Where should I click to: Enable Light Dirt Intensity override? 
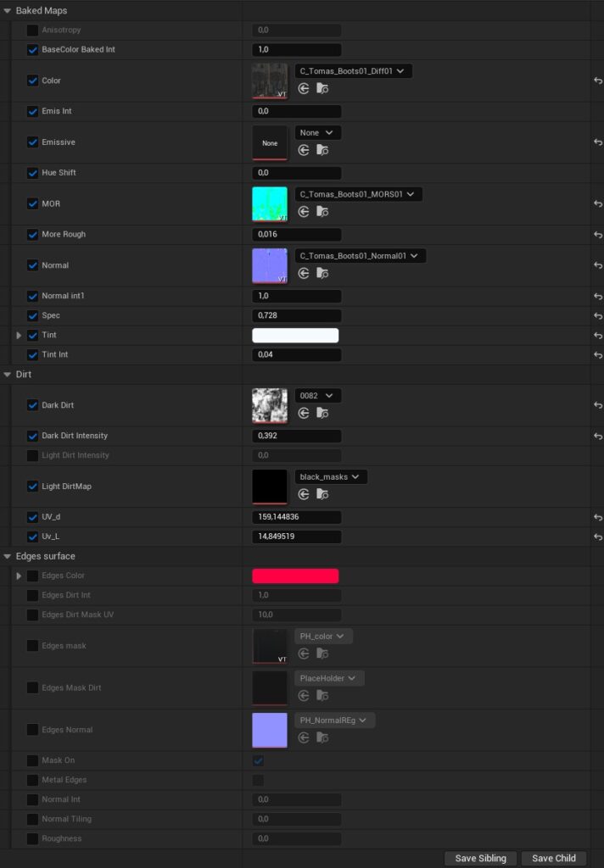[x=33, y=455]
